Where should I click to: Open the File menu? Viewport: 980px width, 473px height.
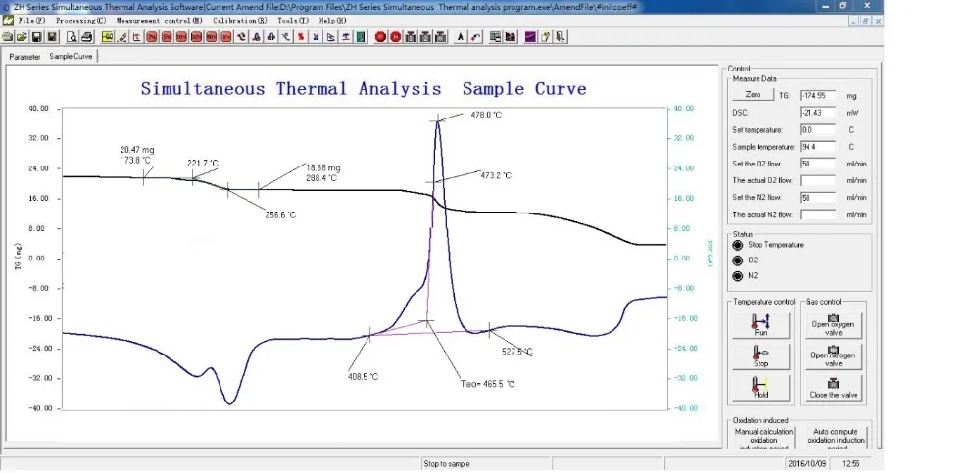tap(32, 20)
